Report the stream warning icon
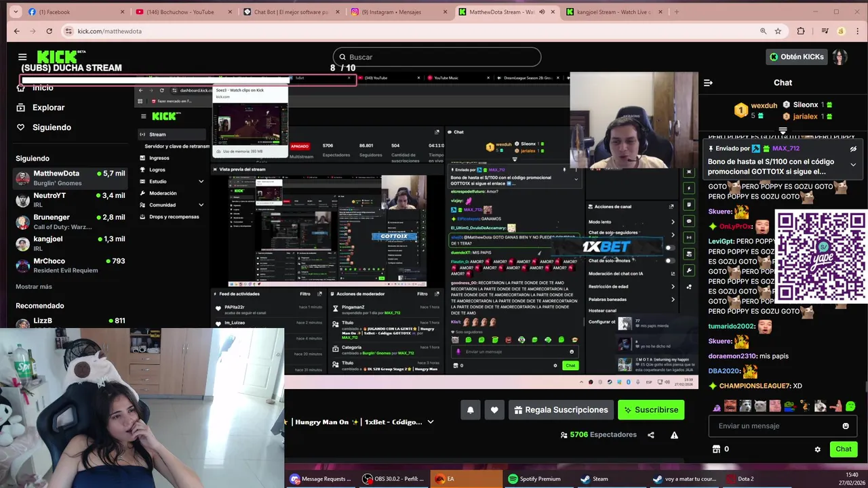 (674, 435)
